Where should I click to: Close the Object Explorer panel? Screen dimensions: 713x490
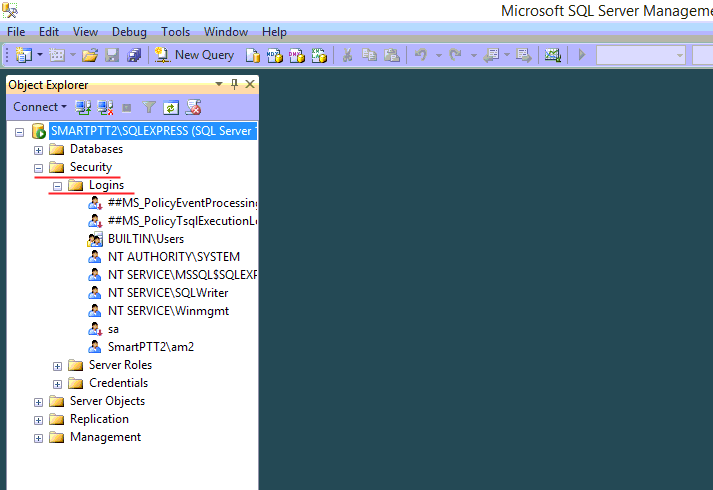coord(250,84)
